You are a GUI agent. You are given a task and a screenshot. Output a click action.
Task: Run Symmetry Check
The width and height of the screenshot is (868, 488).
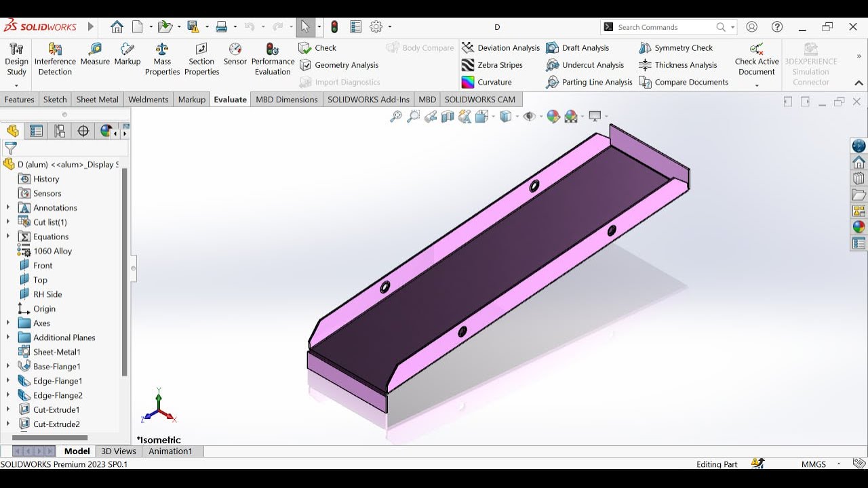coord(675,48)
